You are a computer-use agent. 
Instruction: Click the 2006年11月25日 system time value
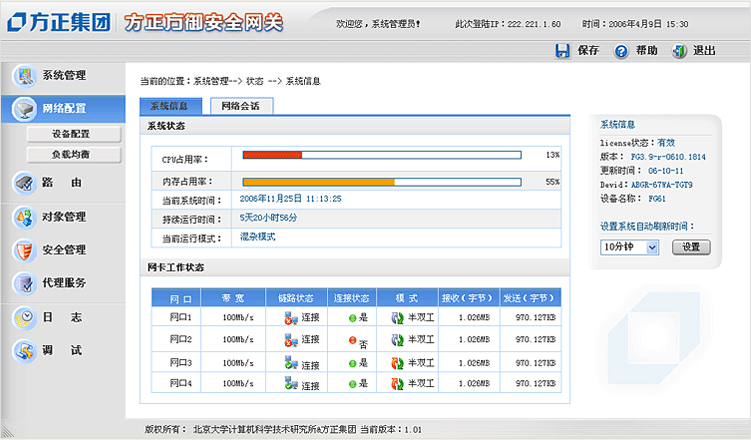point(290,199)
